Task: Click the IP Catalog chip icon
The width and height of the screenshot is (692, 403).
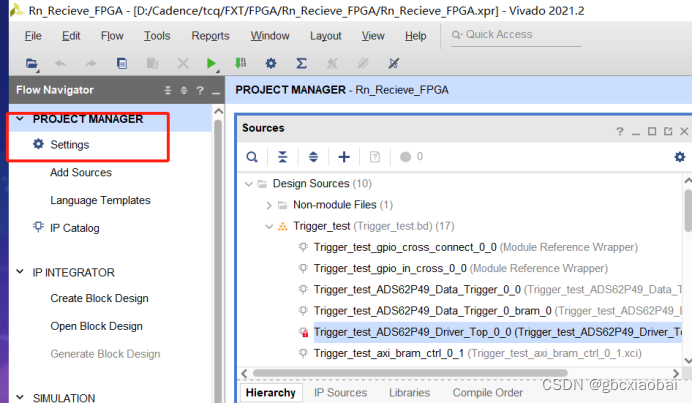Action: [x=38, y=227]
